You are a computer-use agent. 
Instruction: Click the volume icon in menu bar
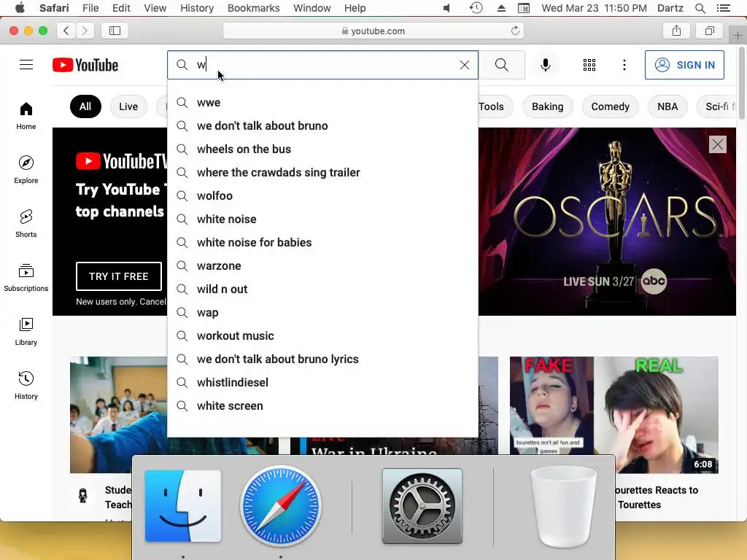coord(447,8)
